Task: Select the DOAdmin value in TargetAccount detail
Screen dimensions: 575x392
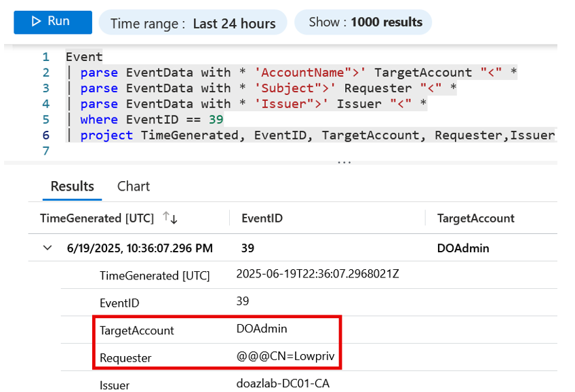Action: coord(262,329)
